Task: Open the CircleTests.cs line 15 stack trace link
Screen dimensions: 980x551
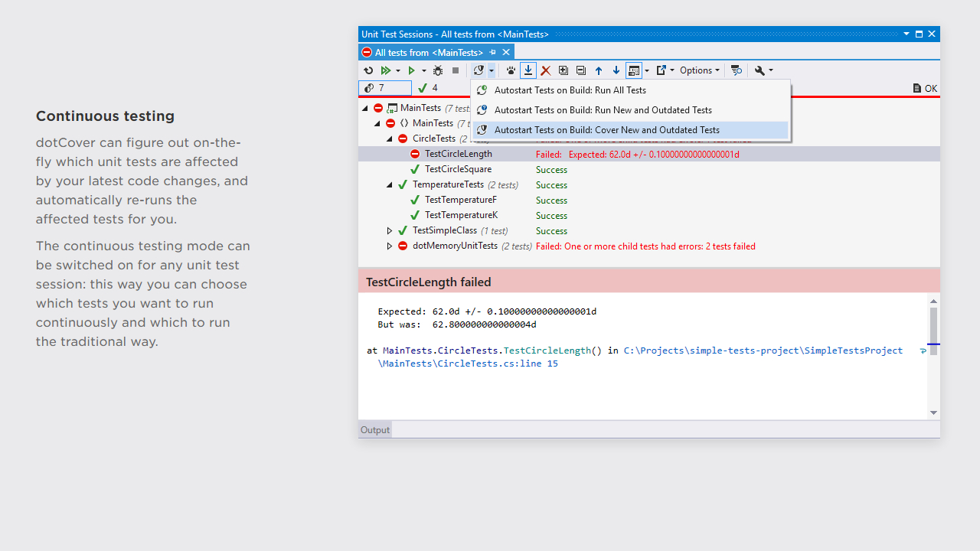Action: click(468, 364)
